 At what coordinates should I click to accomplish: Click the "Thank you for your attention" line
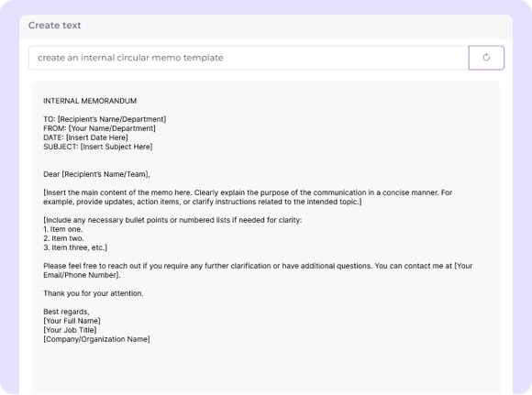94,293
